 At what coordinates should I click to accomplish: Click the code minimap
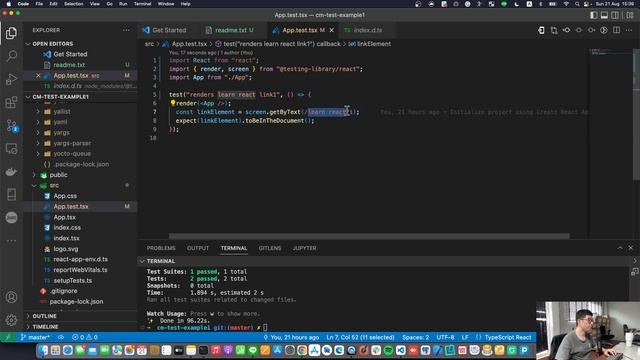click(x=610, y=53)
